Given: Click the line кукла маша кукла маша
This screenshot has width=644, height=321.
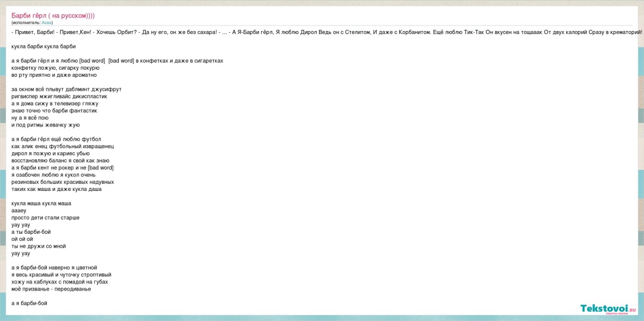Looking at the screenshot, I should click(41, 203).
